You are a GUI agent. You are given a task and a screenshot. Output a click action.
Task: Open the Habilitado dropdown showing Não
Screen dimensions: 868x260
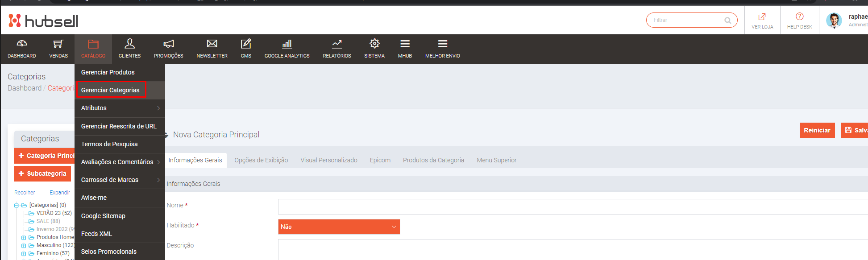[x=339, y=227]
